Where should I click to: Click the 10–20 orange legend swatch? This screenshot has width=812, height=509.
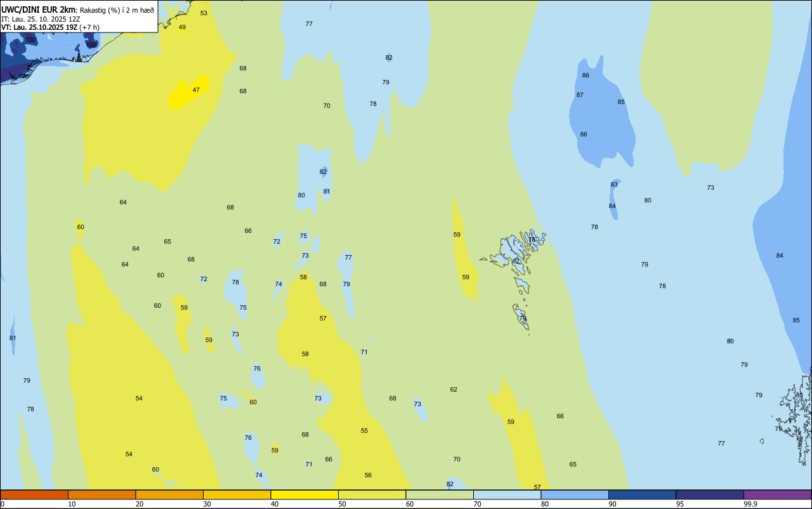click(x=101, y=494)
